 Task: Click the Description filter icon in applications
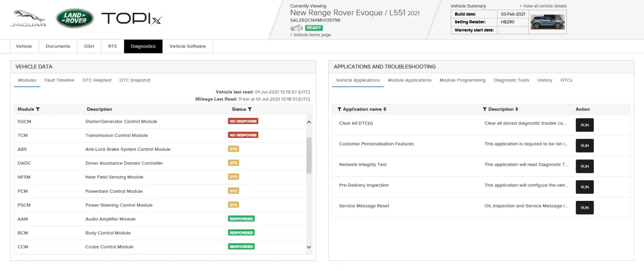(485, 109)
